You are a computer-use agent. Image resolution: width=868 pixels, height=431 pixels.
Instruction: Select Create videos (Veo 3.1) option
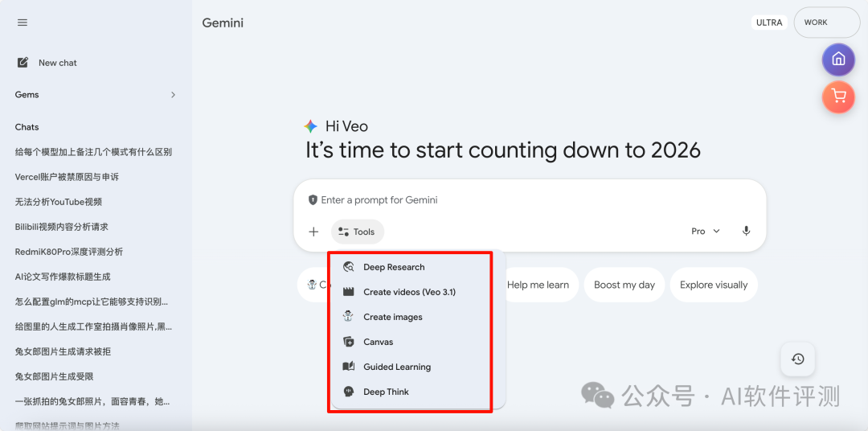point(411,292)
